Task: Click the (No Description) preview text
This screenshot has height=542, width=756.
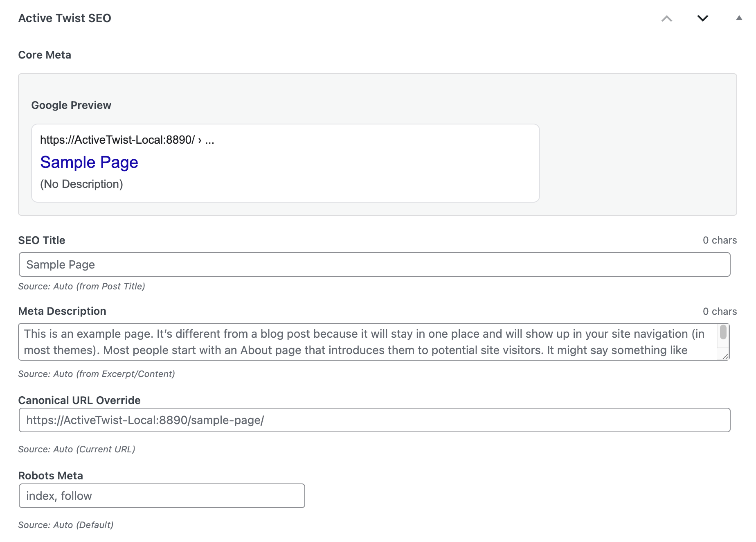Action: tap(81, 184)
